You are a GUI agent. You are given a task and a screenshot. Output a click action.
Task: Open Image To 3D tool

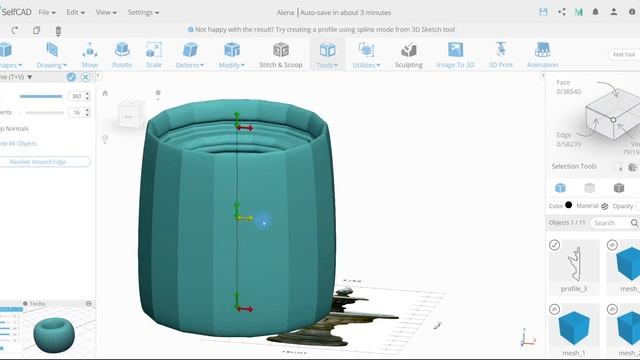tap(455, 54)
